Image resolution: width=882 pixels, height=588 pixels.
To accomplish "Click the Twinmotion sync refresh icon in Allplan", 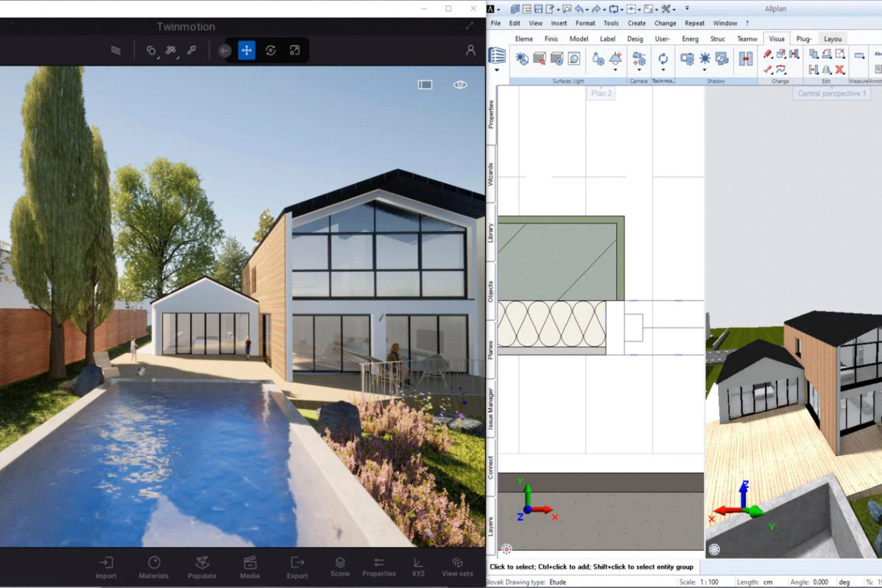I will pos(663,59).
